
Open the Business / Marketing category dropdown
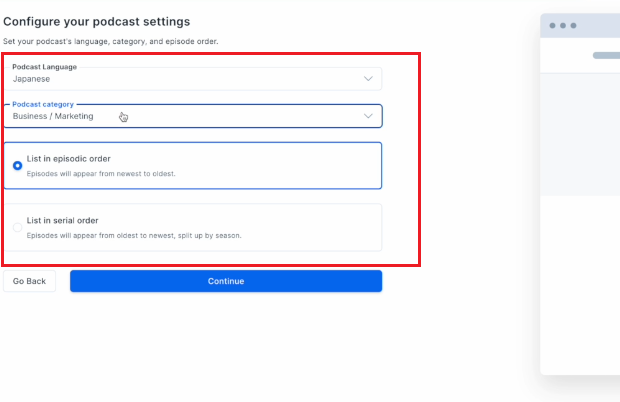point(193,116)
